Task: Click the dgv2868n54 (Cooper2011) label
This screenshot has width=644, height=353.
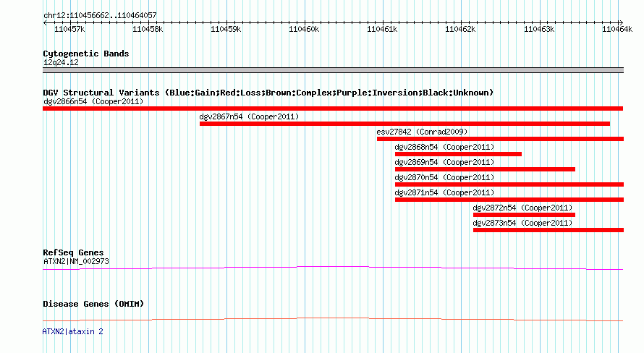Action: click(x=444, y=147)
